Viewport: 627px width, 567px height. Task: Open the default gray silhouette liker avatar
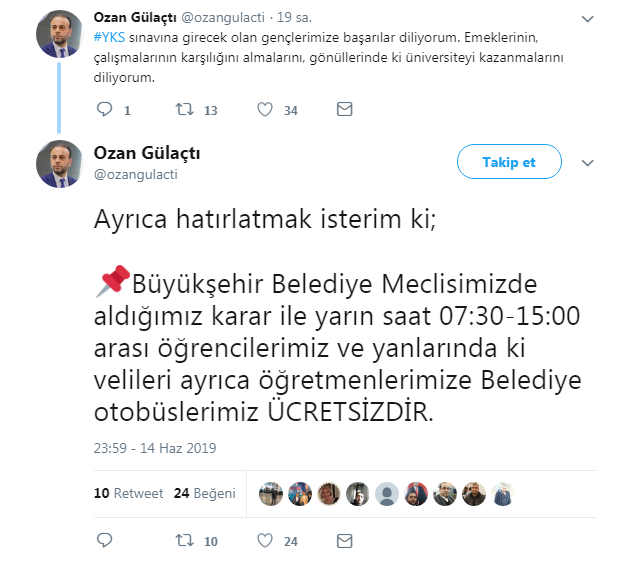387,494
